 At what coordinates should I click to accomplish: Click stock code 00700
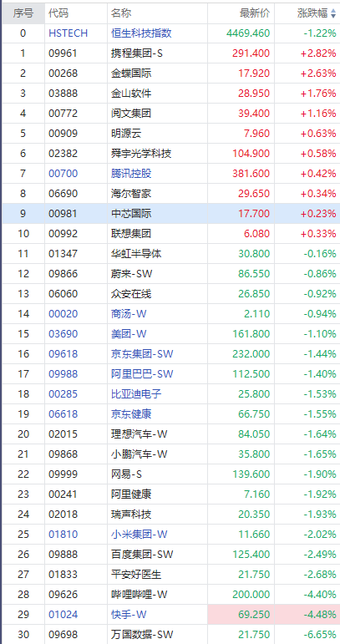click(x=63, y=174)
